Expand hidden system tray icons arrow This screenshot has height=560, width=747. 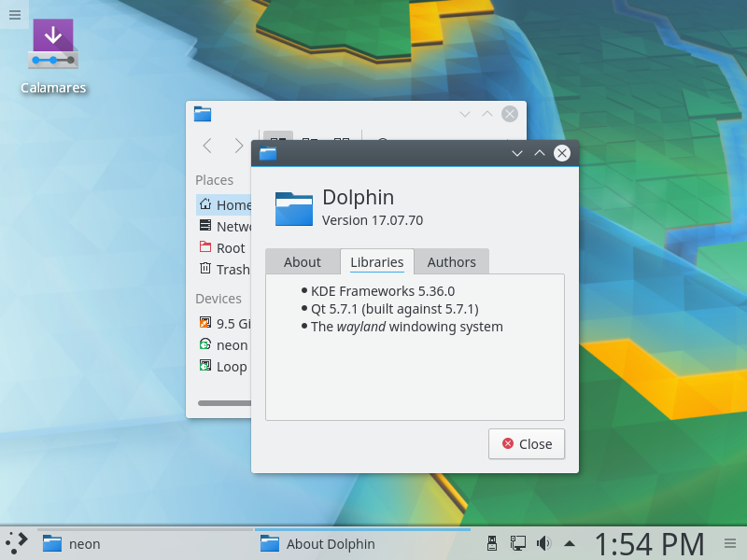click(569, 543)
